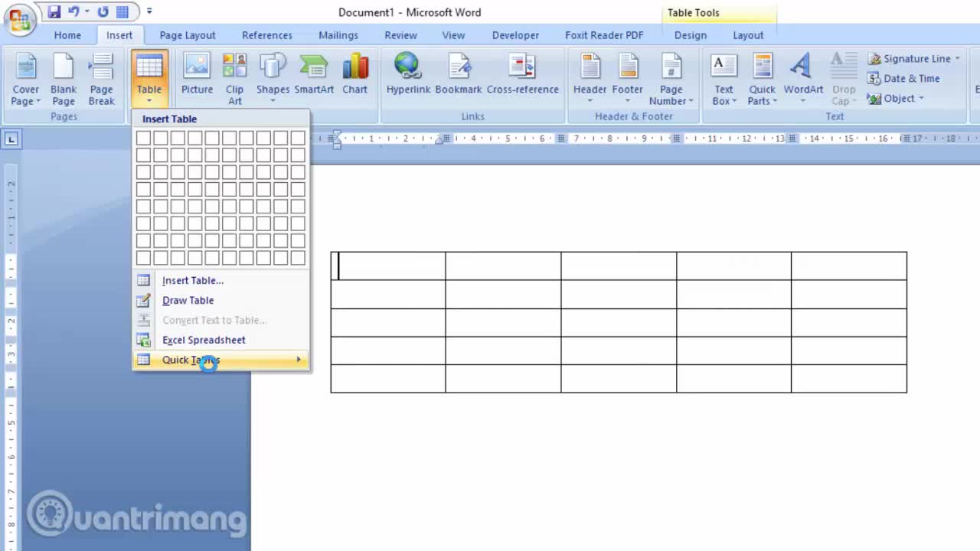Insert a Hyperlink
Screen dimensions: 980x551
click(x=408, y=74)
